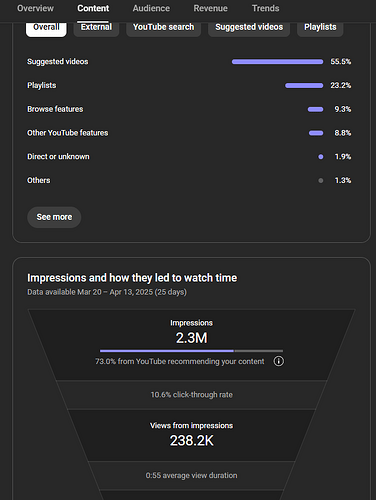Viewport: 376px width, 500px height.
Task: Click the info icon beside YouTube recommending text
Action: click(x=279, y=361)
